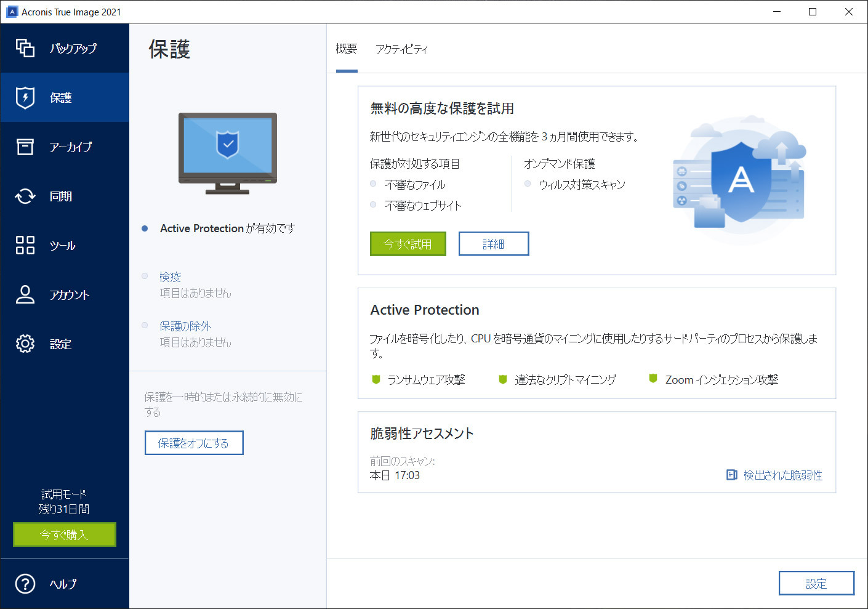Click the green 今すぐ購入 purchase button
868x609 pixels.
(x=64, y=534)
